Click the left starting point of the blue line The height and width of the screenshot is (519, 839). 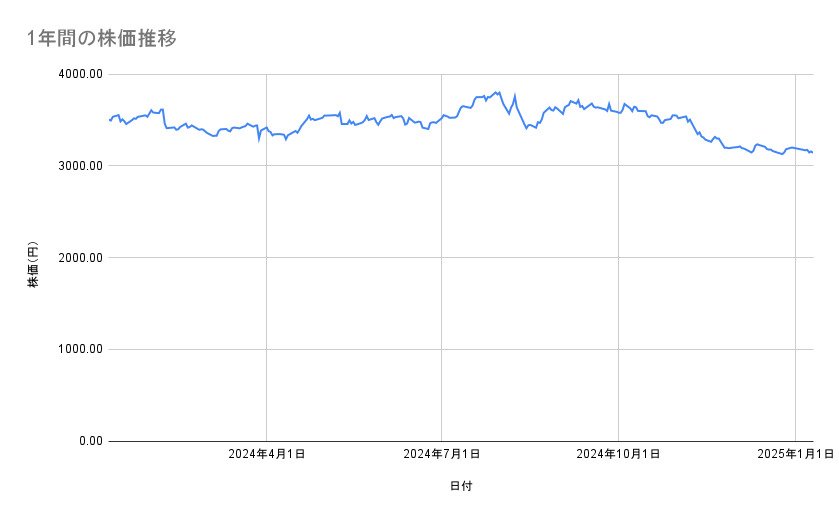click(109, 120)
